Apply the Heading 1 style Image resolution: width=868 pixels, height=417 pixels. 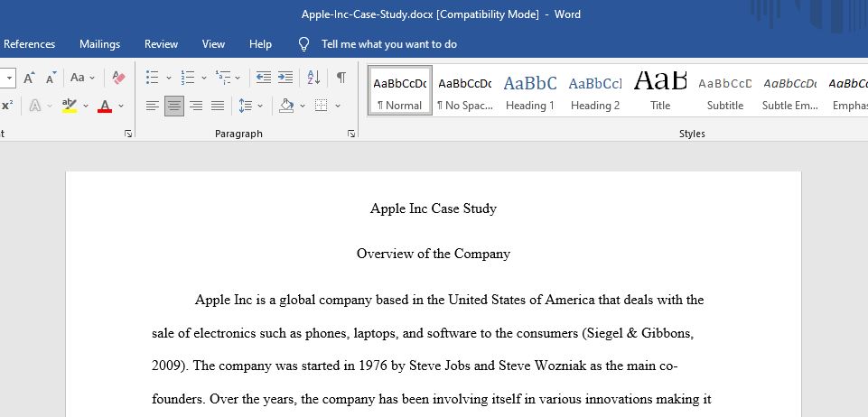[x=530, y=90]
